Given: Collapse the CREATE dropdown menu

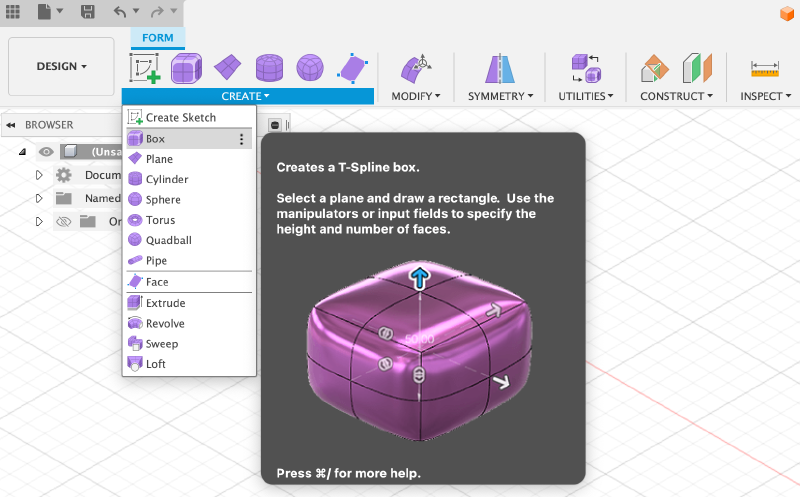Looking at the screenshot, I should pos(246,96).
